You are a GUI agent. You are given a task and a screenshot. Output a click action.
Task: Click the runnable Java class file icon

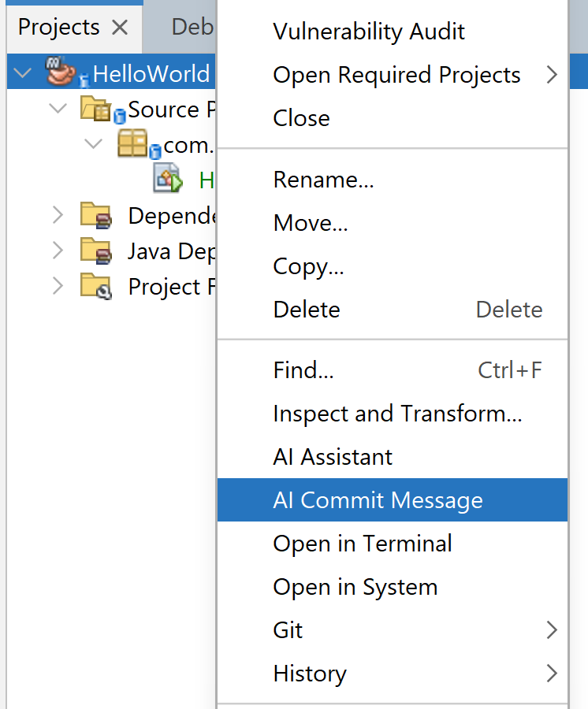[x=168, y=180]
